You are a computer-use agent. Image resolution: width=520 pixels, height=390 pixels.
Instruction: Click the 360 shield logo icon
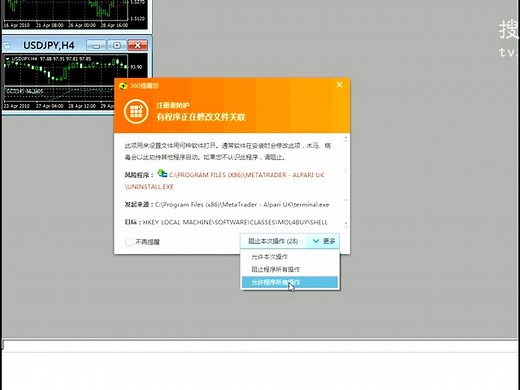pos(123,86)
